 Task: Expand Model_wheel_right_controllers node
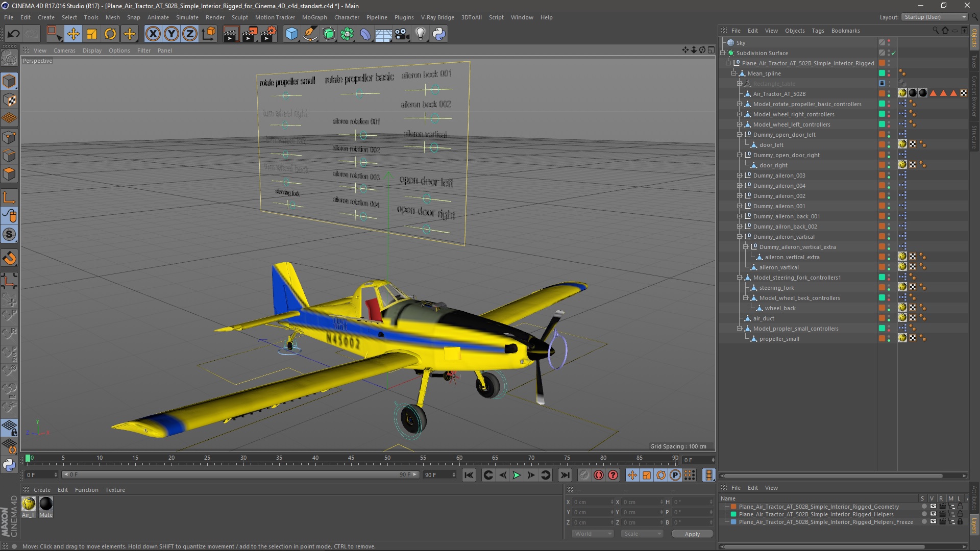tap(740, 114)
